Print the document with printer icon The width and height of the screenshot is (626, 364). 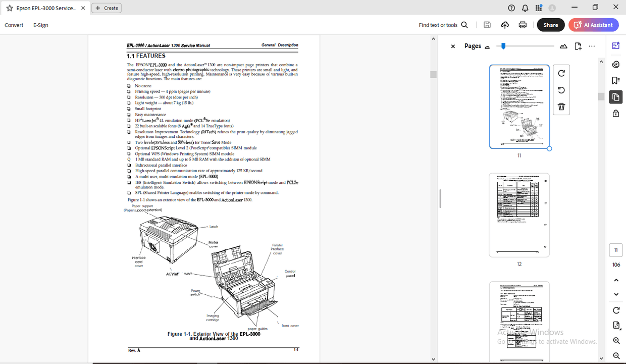click(523, 25)
